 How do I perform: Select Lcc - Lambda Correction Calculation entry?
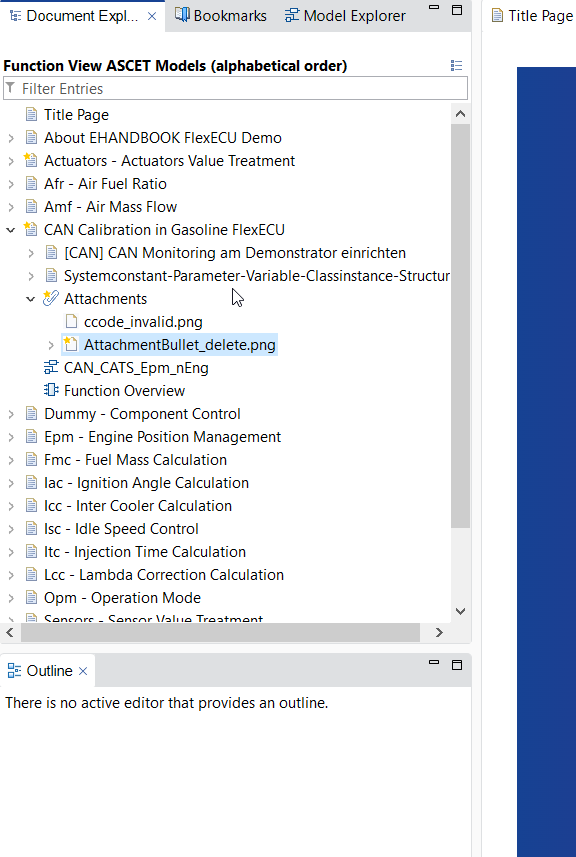pyautogui.click(x=164, y=574)
